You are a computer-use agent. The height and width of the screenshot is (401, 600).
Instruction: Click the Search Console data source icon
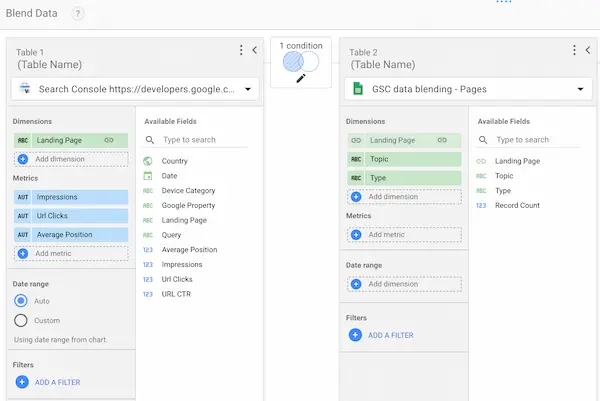click(x=25, y=88)
